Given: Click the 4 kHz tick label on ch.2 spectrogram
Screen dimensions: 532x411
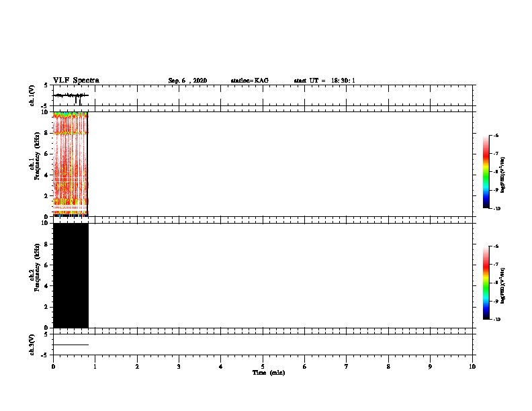Looking at the screenshot, I should (46, 286).
